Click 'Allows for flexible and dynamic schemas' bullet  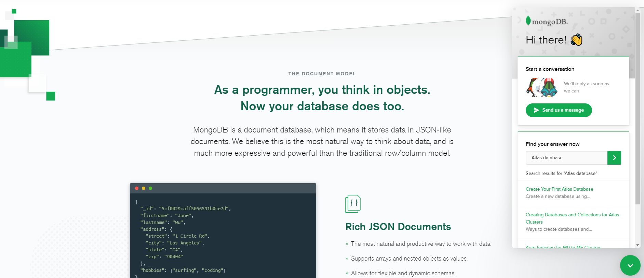pyautogui.click(x=403, y=273)
